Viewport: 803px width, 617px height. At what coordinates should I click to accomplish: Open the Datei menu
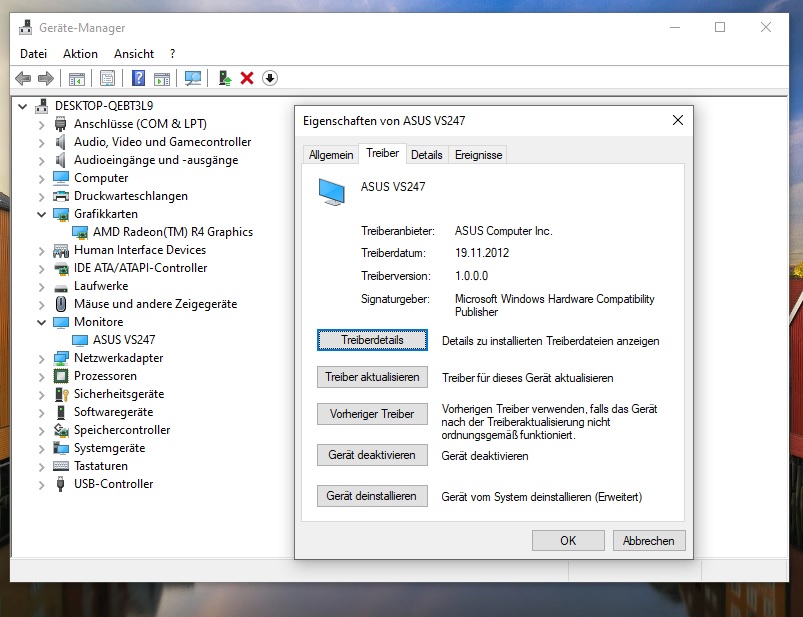[x=33, y=54]
